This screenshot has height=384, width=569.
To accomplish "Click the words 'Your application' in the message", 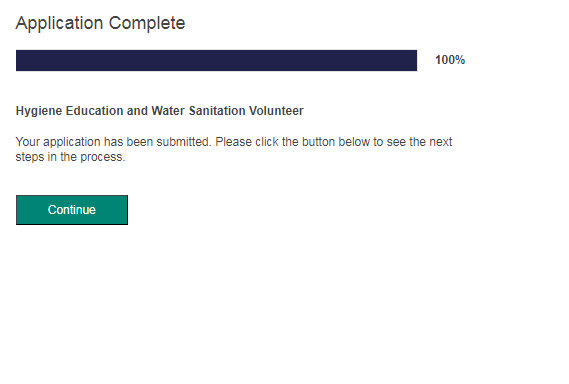I will coord(58,142).
